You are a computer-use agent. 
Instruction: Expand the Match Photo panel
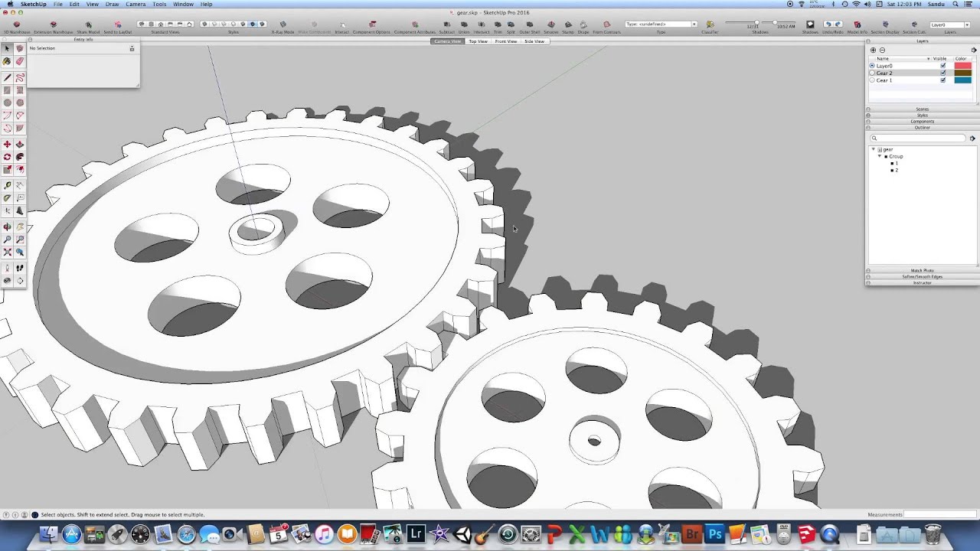(922, 270)
